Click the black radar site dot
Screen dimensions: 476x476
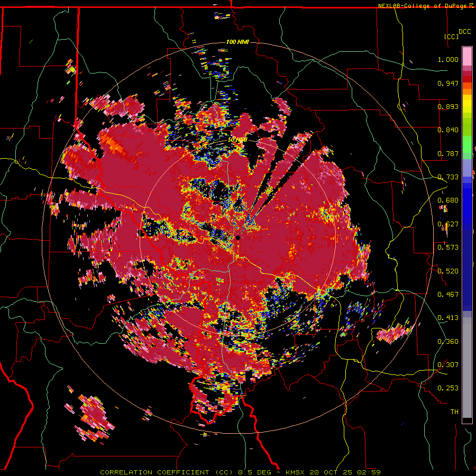click(238, 237)
